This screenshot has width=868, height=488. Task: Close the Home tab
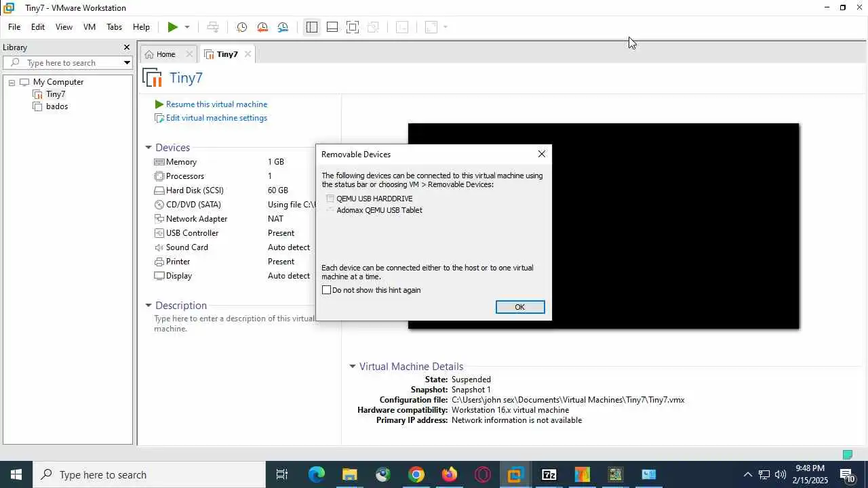click(189, 54)
